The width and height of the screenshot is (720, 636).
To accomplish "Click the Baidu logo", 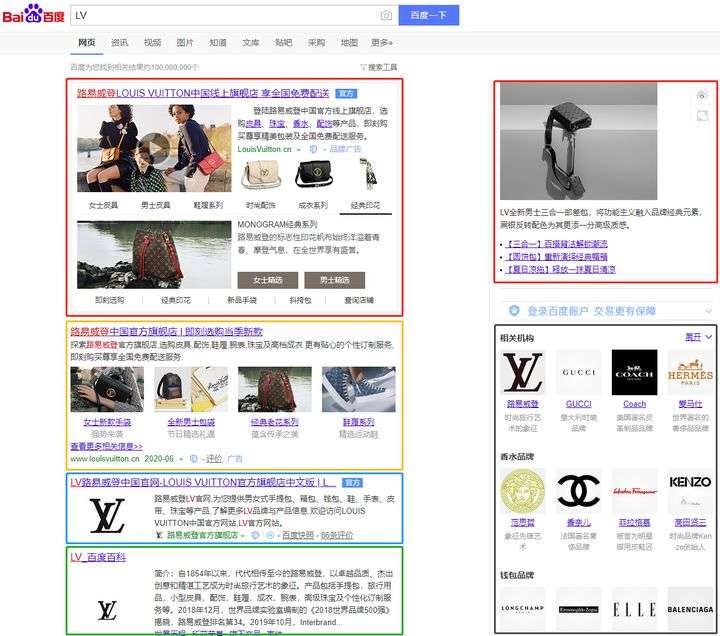I will coord(34,14).
